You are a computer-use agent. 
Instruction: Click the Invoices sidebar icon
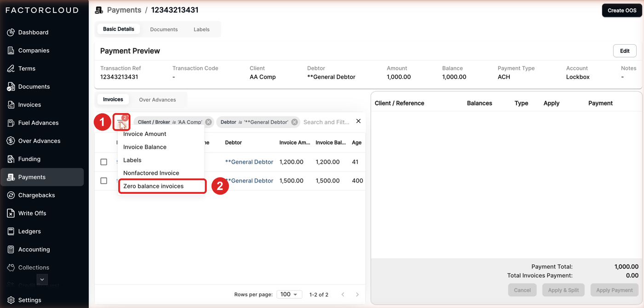tap(11, 105)
